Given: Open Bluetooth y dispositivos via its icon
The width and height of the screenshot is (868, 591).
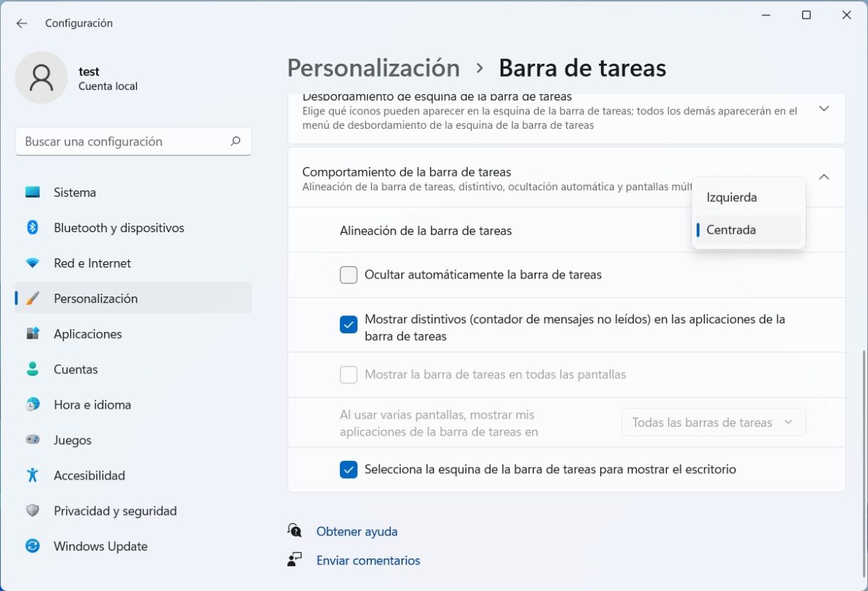Looking at the screenshot, I should [x=33, y=228].
